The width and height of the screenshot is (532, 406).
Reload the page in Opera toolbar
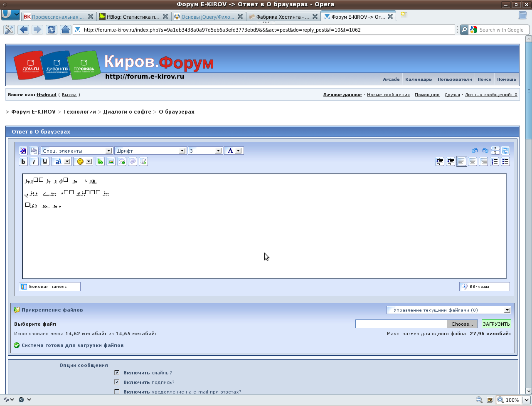point(52,30)
